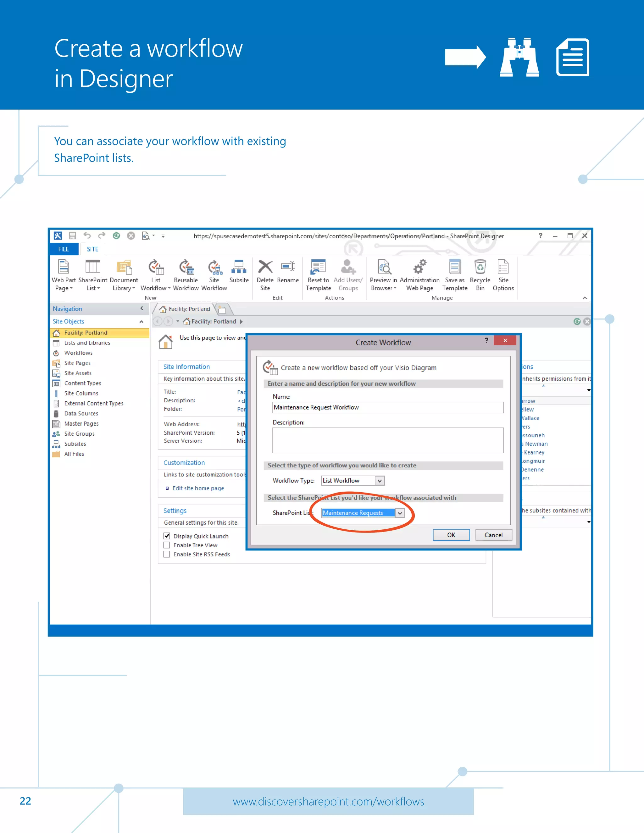Screen dimensions: 644x833
Task: Click the Delete Site icon
Action: click(265, 267)
